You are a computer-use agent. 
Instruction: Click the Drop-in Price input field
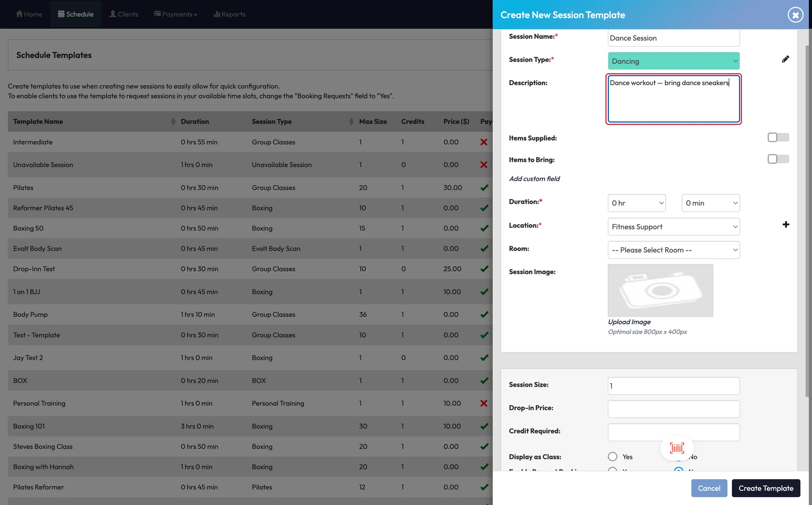point(673,409)
